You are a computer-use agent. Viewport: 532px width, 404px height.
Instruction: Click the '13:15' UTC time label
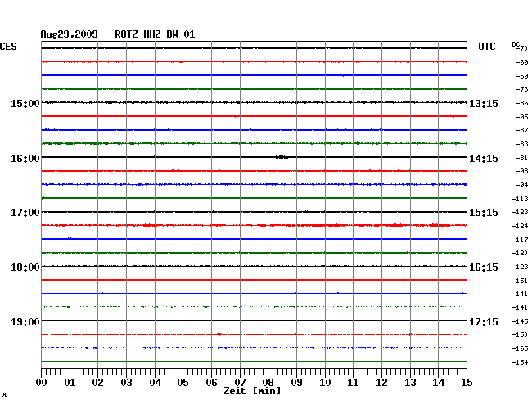click(x=484, y=104)
